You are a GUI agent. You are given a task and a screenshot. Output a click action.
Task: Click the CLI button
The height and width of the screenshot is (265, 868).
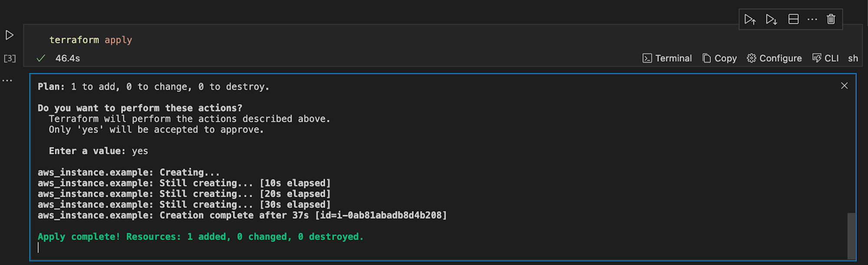pyautogui.click(x=825, y=58)
